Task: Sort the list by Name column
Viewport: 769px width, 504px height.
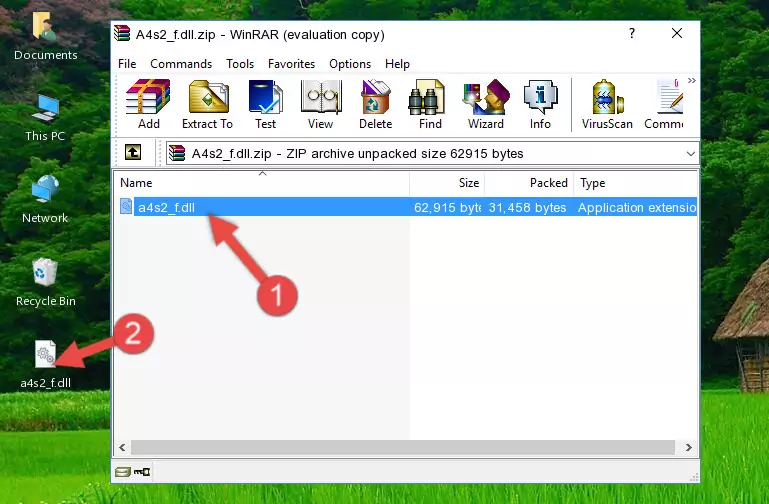Action: click(x=262, y=183)
